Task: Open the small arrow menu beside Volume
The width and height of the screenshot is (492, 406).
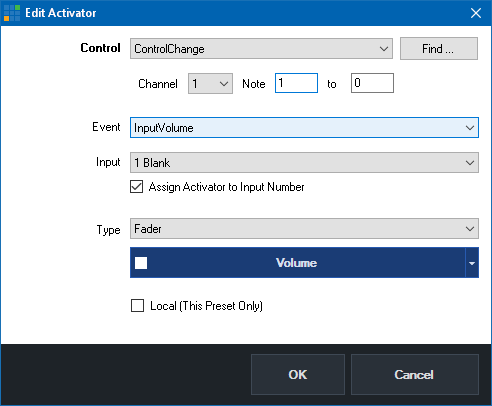Action: point(472,263)
